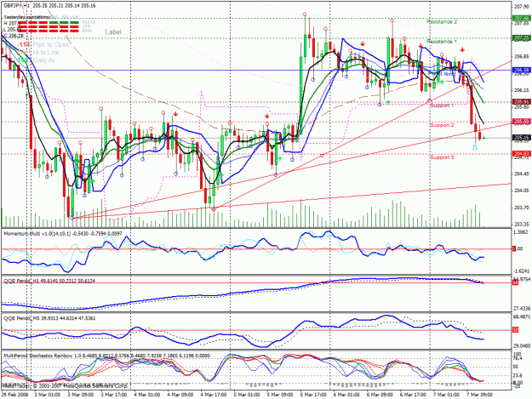Click the 204.40 value on price axis
Image resolution: width=532 pixels, height=399 pixels.
[x=522, y=174]
